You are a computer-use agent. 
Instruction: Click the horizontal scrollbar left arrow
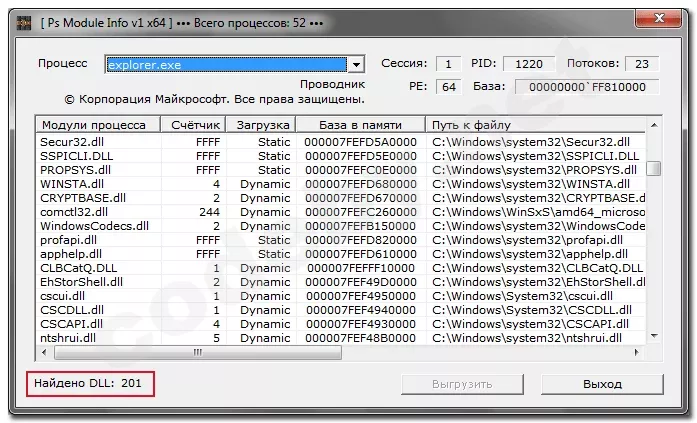[44, 352]
